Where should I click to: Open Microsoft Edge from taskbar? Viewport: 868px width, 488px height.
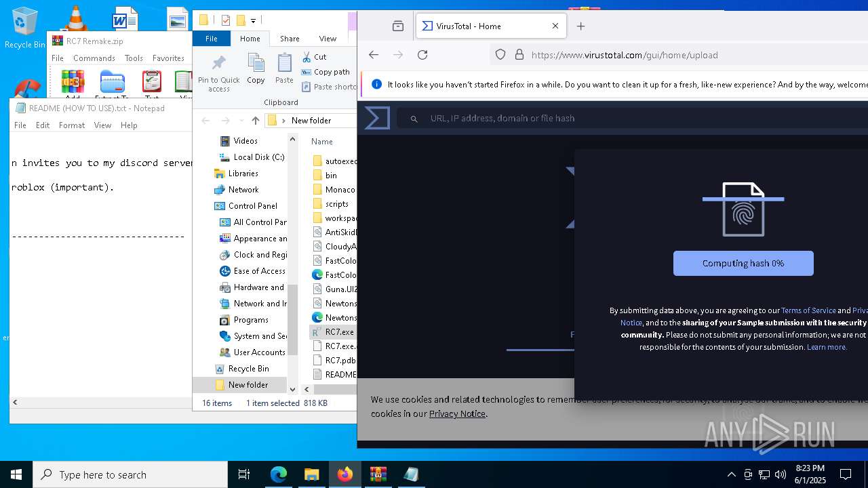point(279,474)
